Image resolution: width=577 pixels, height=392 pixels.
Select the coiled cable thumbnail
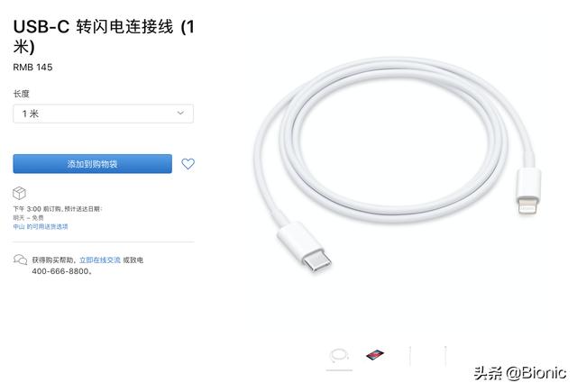click(x=339, y=356)
